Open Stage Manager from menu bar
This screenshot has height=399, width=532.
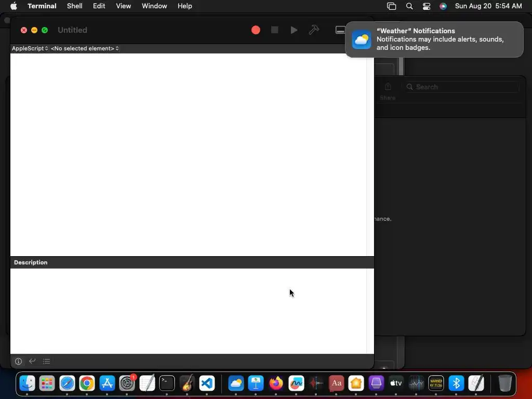click(392, 6)
